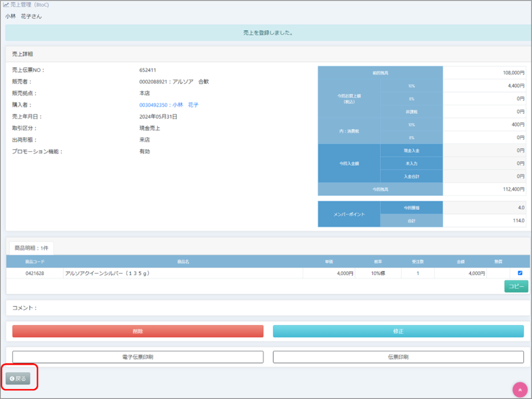The width and height of the screenshot is (532, 399).
Task: Select product code cell 0421628
Action: pyautogui.click(x=35, y=273)
